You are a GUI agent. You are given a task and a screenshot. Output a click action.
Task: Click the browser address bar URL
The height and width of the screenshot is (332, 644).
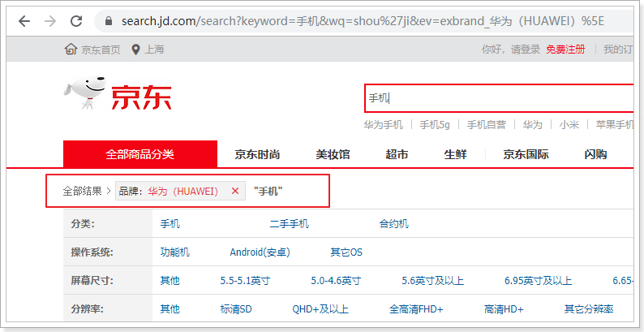point(365,21)
